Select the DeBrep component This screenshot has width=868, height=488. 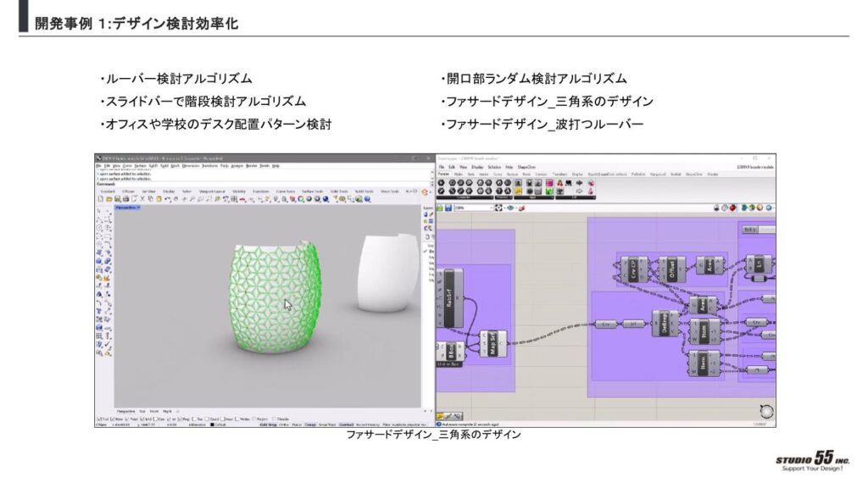point(665,323)
